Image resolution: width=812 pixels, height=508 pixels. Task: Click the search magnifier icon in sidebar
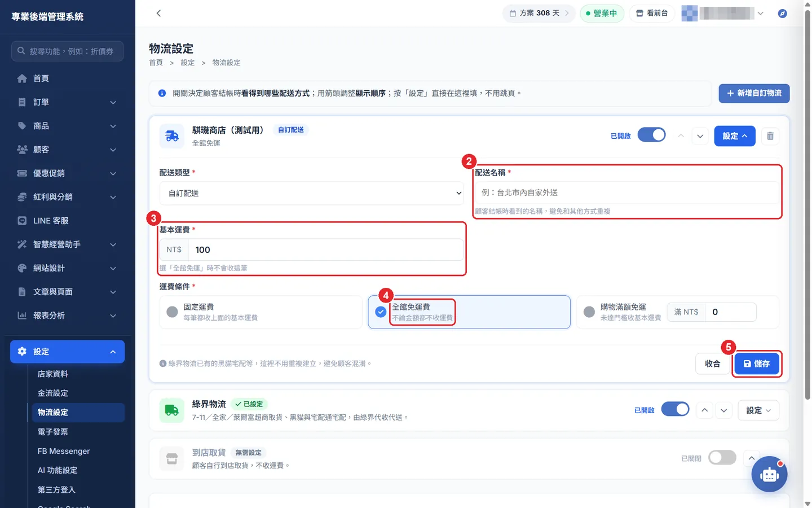coord(21,51)
